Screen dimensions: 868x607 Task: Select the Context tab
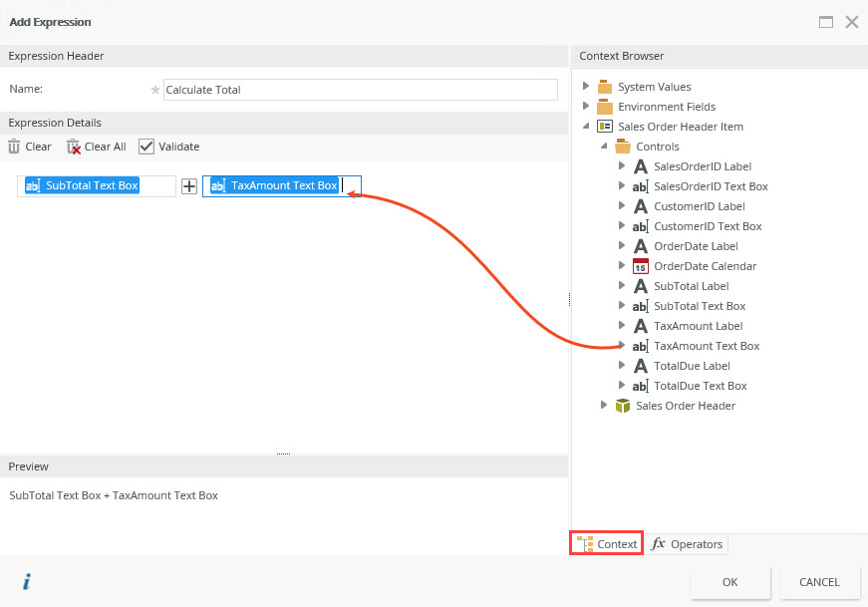click(x=607, y=544)
